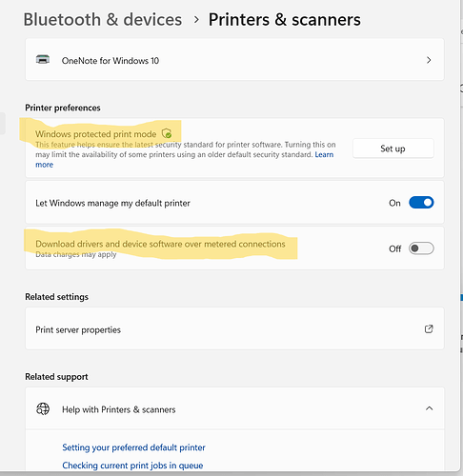Go back to Bluetooth & devices breadcrumb
Viewport: 463px width, 476px height.
pyautogui.click(x=103, y=20)
